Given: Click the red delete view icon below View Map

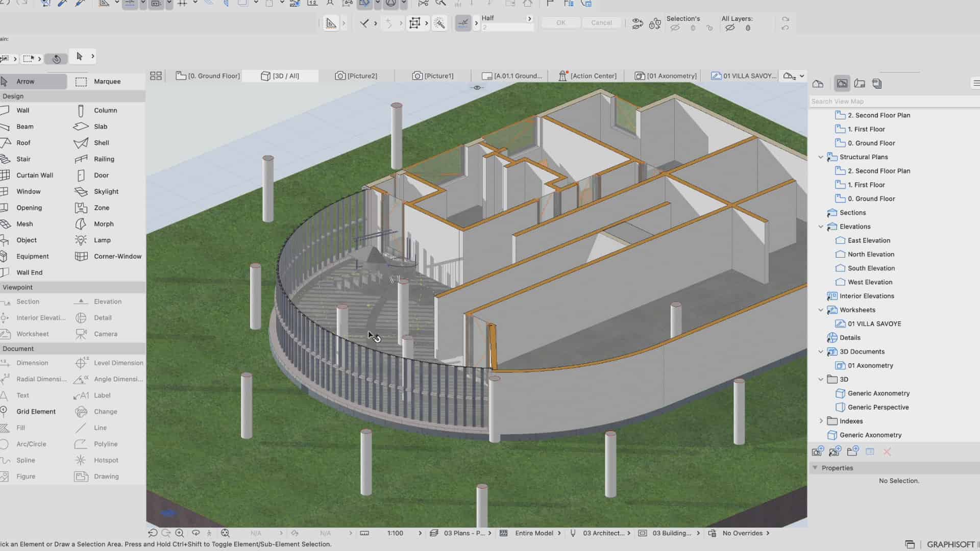Looking at the screenshot, I should (887, 452).
